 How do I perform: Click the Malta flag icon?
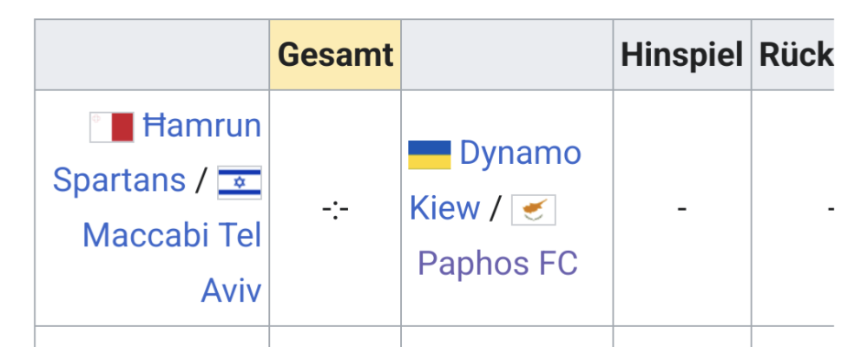(x=112, y=127)
